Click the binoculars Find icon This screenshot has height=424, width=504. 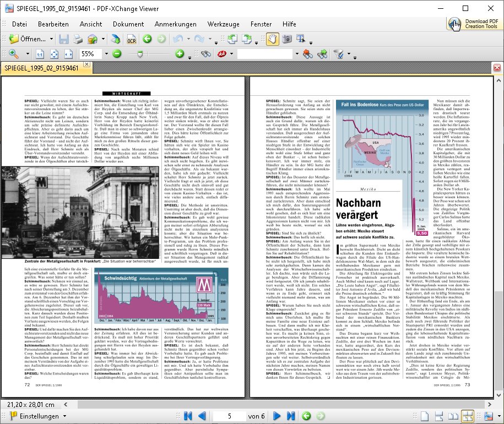[x=206, y=54]
